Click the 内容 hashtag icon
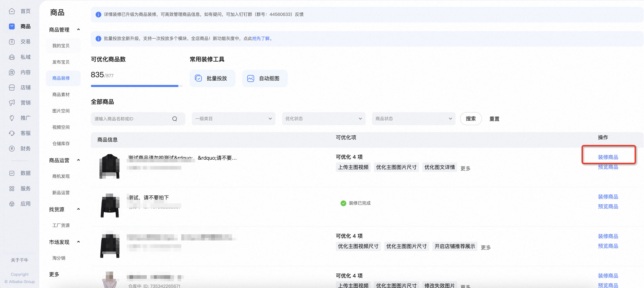 [x=12, y=72]
